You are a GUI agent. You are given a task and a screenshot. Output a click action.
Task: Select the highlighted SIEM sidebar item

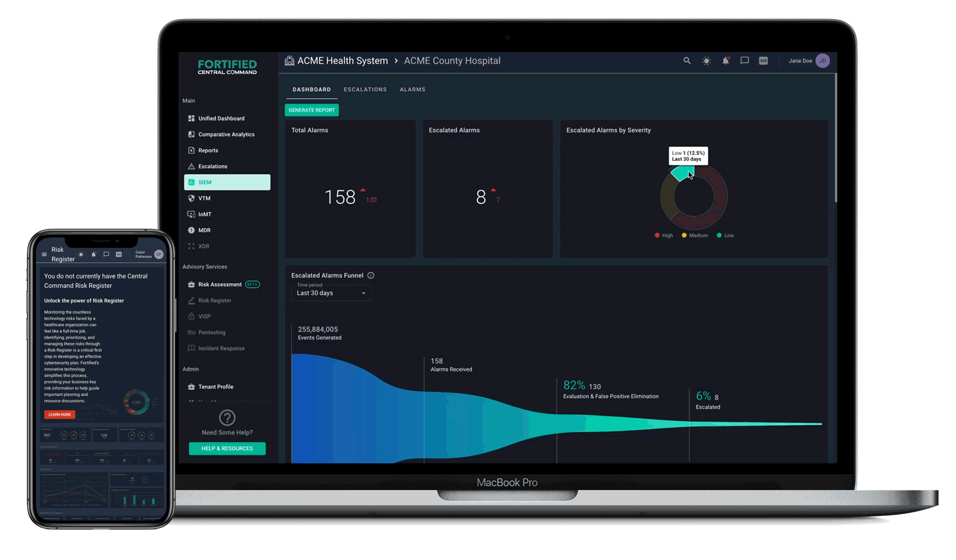(227, 182)
